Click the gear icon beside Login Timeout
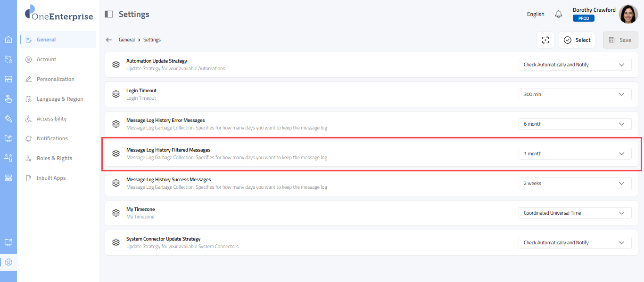This screenshot has height=282, width=644. pos(116,94)
